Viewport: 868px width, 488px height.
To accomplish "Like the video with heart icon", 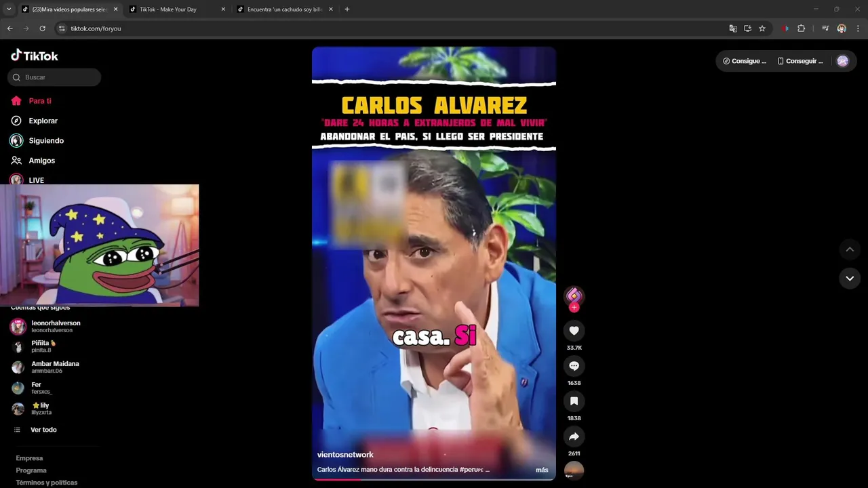I will pos(574,330).
